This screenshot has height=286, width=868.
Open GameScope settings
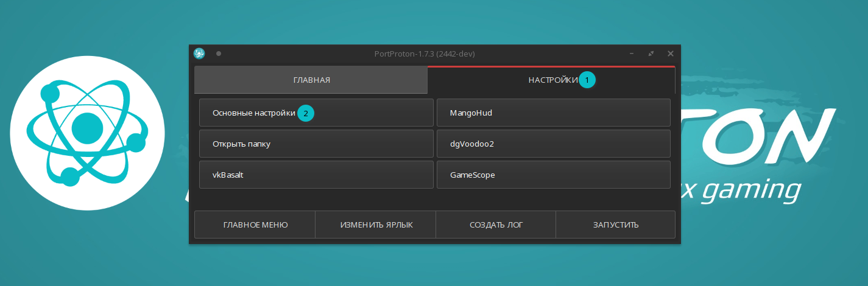pyautogui.click(x=553, y=175)
